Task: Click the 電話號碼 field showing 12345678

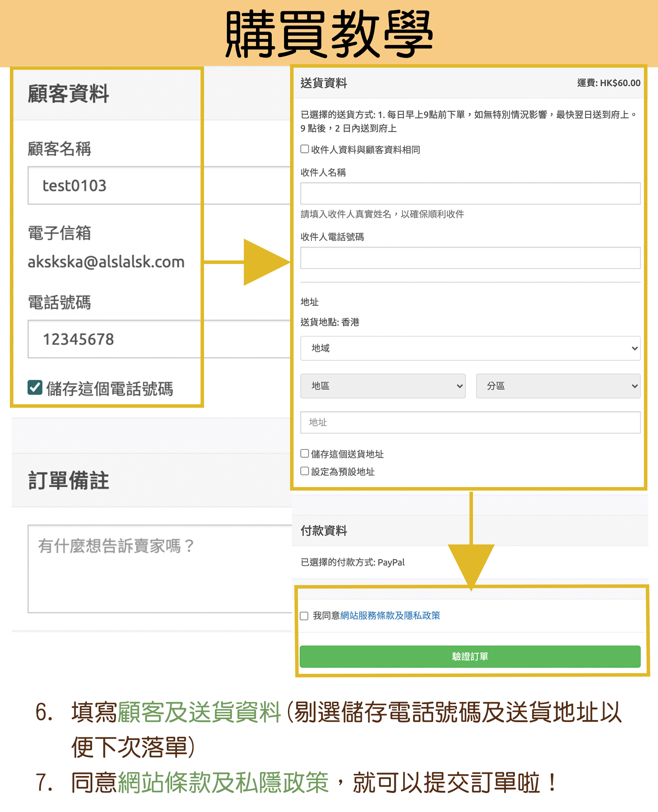Action: (x=114, y=340)
